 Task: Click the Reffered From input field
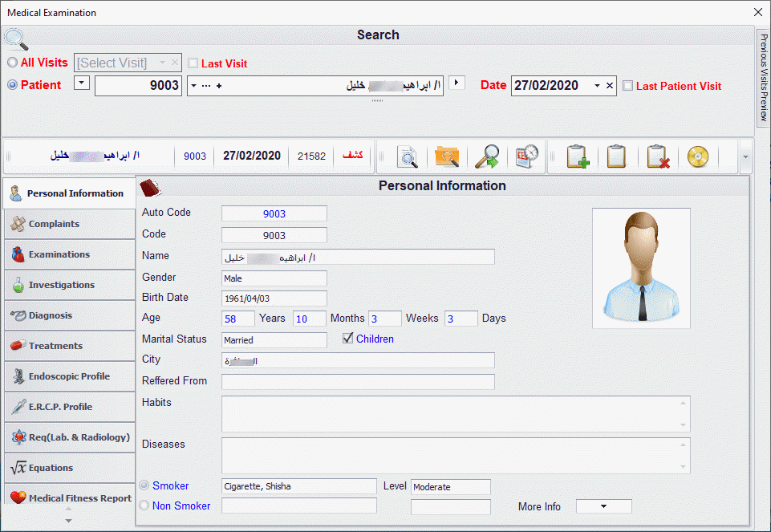click(358, 381)
